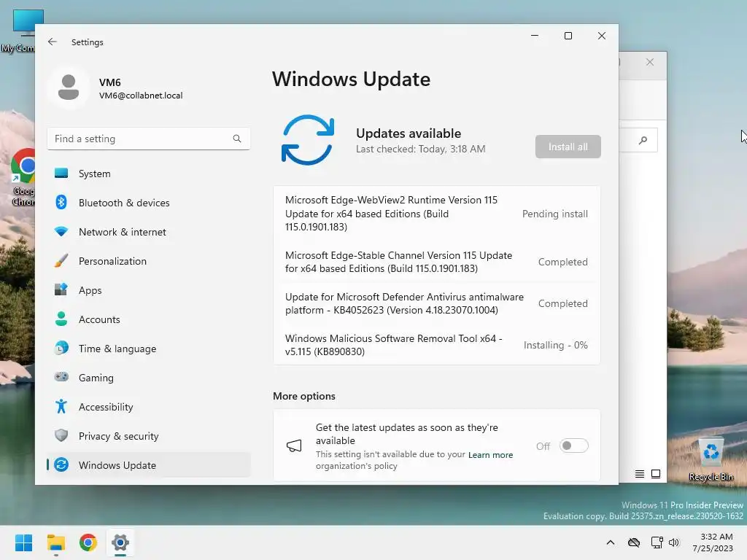Click the Edge-WebView2 Runtime update row
This screenshot has height=560, width=747.
click(436, 214)
